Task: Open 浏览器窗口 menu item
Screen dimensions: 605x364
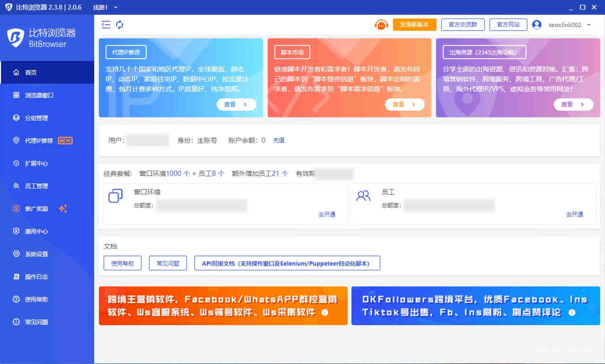Action: [47, 95]
